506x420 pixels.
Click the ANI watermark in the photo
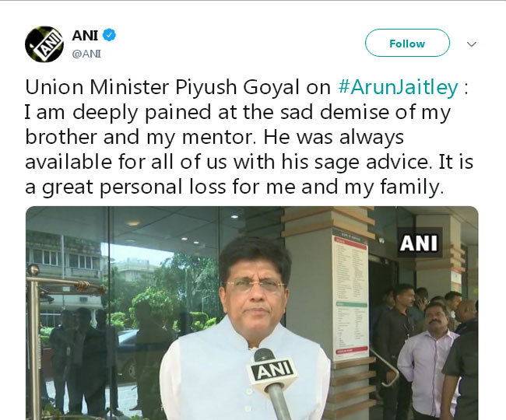[x=419, y=243]
